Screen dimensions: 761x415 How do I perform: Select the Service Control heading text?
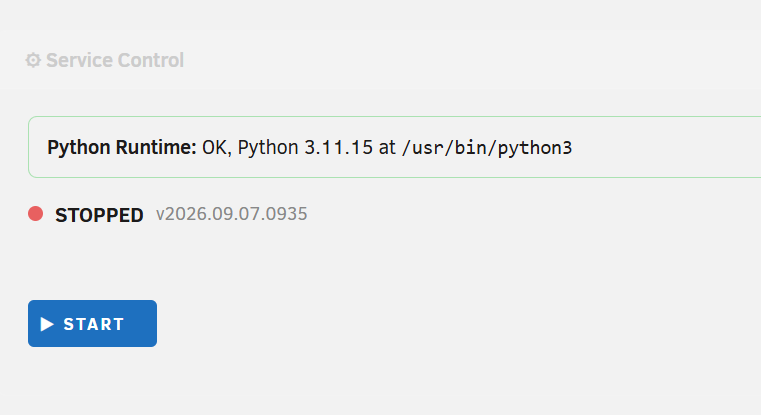(115, 60)
